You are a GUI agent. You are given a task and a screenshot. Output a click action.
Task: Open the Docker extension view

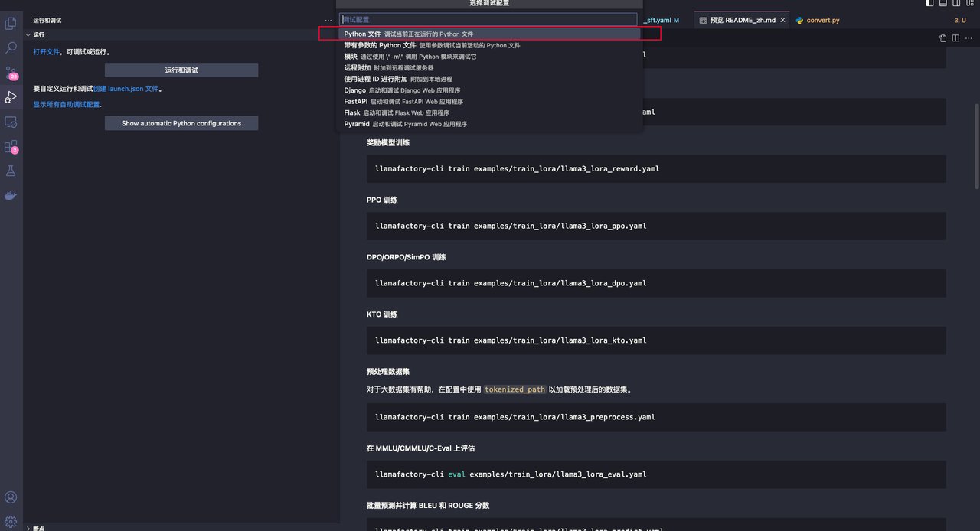click(x=11, y=195)
